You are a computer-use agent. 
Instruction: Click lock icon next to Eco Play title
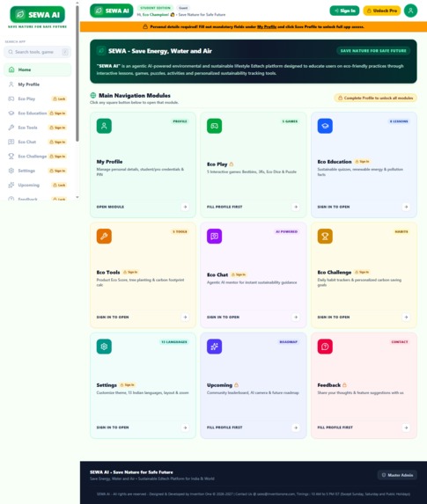(x=232, y=164)
